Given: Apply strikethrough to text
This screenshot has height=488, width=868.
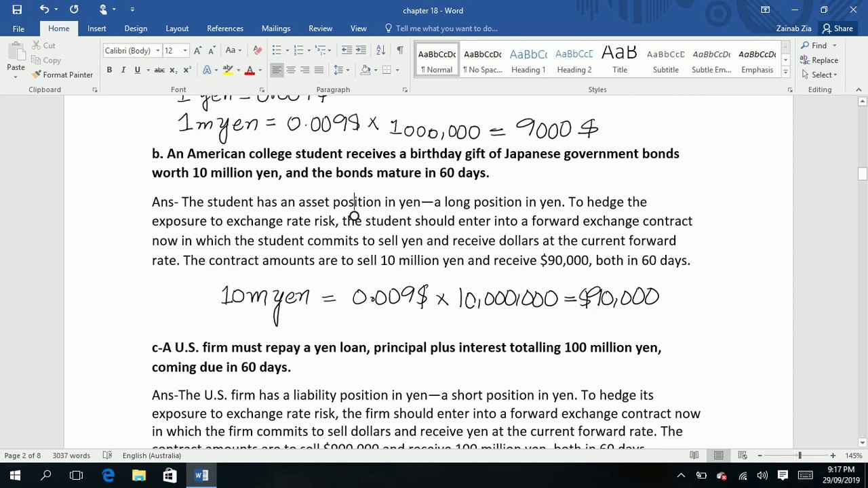Looking at the screenshot, I should pyautogui.click(x=159, y=70).
